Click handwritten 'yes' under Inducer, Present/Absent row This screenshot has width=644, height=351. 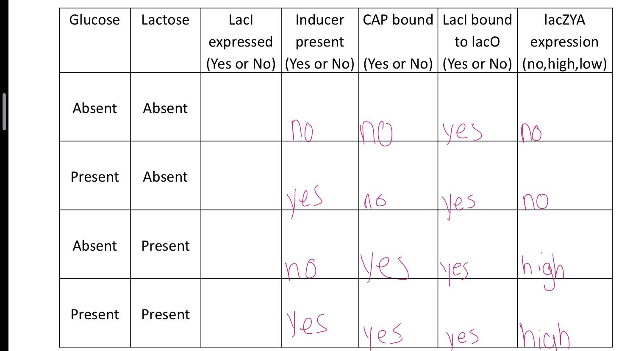point(304,200)
